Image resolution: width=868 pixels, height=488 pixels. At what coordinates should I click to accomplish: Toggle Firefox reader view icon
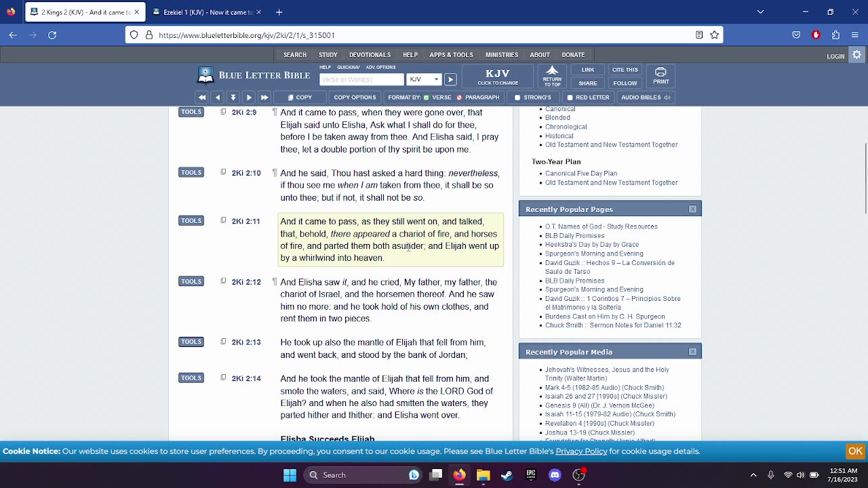click(699, 35)
